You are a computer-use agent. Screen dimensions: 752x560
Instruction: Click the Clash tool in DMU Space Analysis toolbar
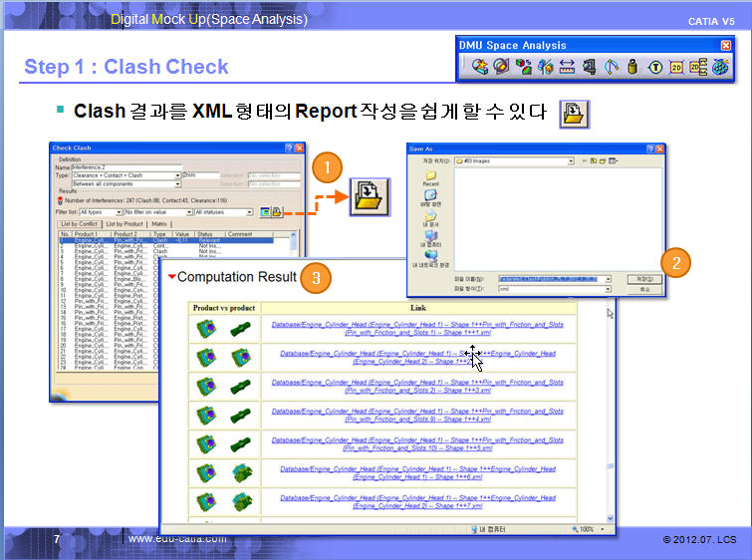(481, 67)
